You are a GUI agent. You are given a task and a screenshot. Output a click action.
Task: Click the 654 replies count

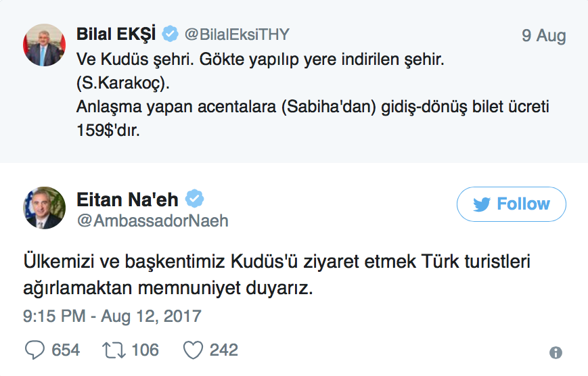click(66, 350)
